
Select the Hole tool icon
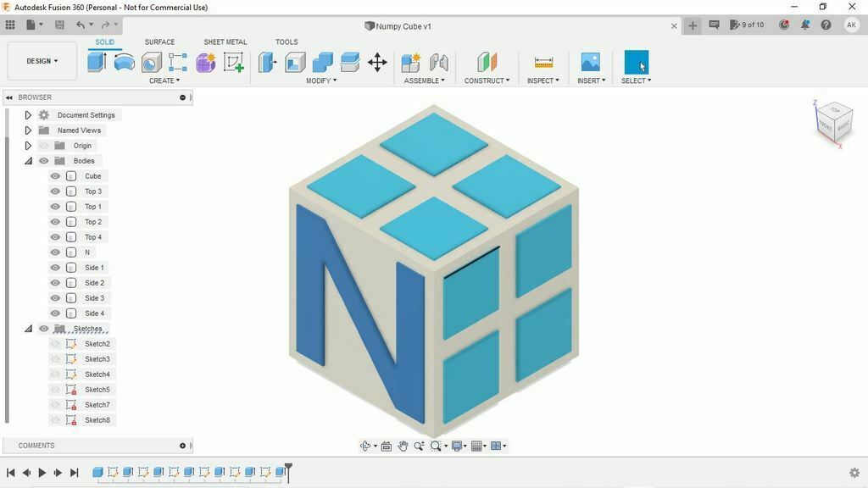tap(151, 63)
